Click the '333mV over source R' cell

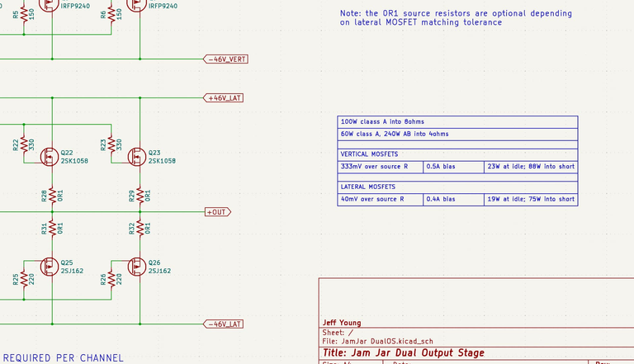pos(381,167)
